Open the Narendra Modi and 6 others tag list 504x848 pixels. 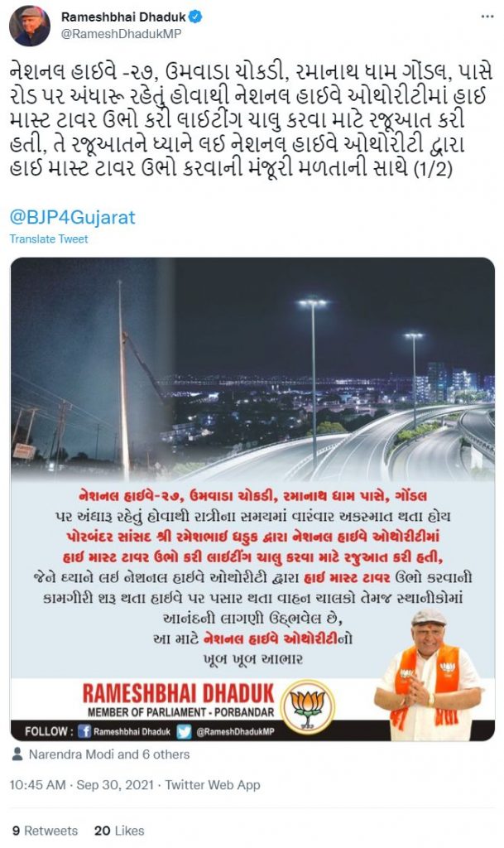click(109, 754)
